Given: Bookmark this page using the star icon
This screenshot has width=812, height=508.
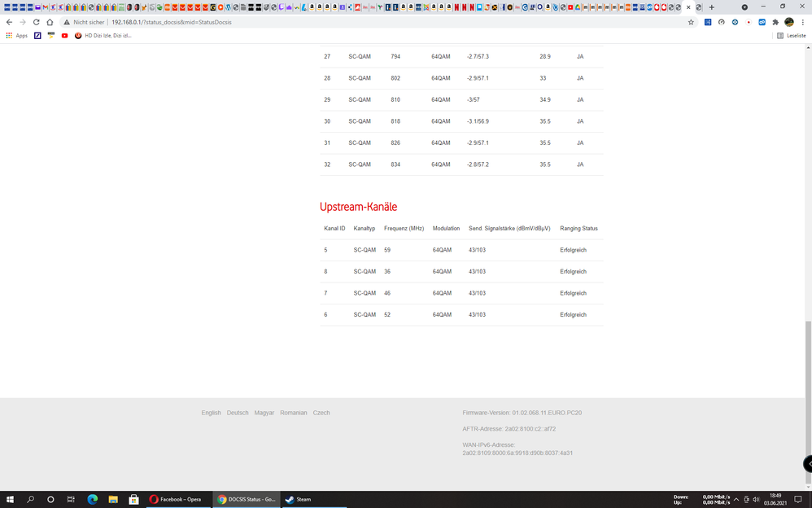Looking at the screenshot, I should coord(691,22).
